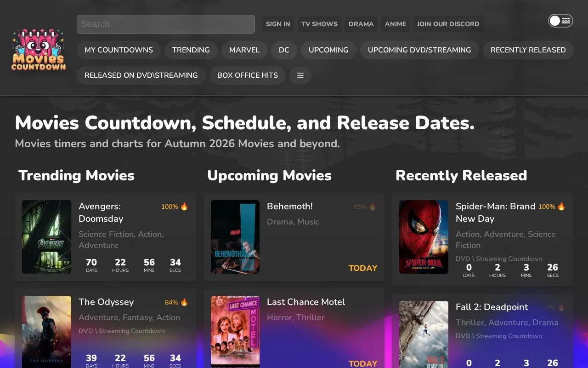The height and width of the screenshot is (368, 588).
Task: Click The Odyssey poster thumbnail
Action: [46, 332]
